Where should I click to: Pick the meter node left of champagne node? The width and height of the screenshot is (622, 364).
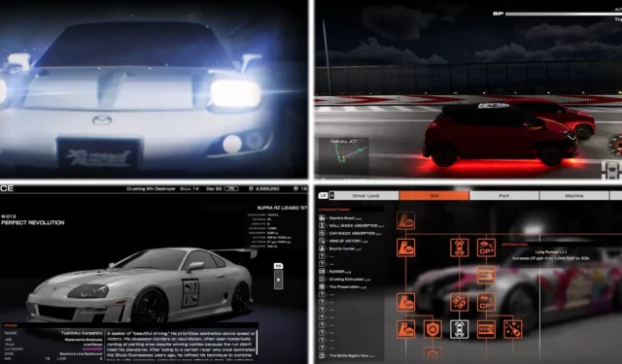click(x=486, y=329)
